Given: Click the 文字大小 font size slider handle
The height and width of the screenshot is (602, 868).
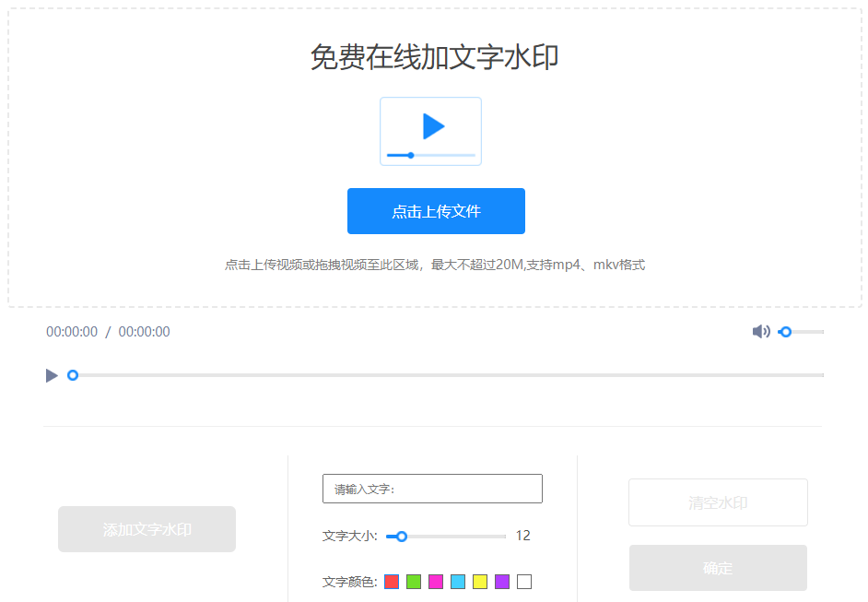Looking at the screenshot, I should 401,535.
